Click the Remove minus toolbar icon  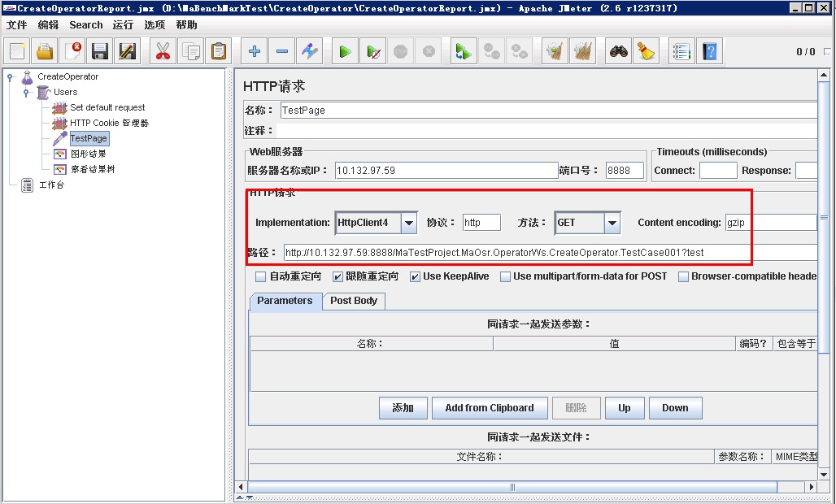[282, 52]
